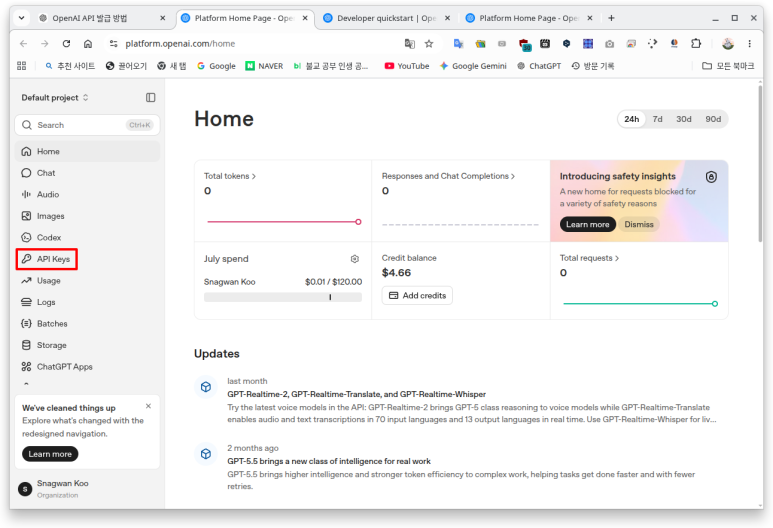Open the NAVER bookmark
Viewport: 773px width, 528px height.
[x=264, y=66]
